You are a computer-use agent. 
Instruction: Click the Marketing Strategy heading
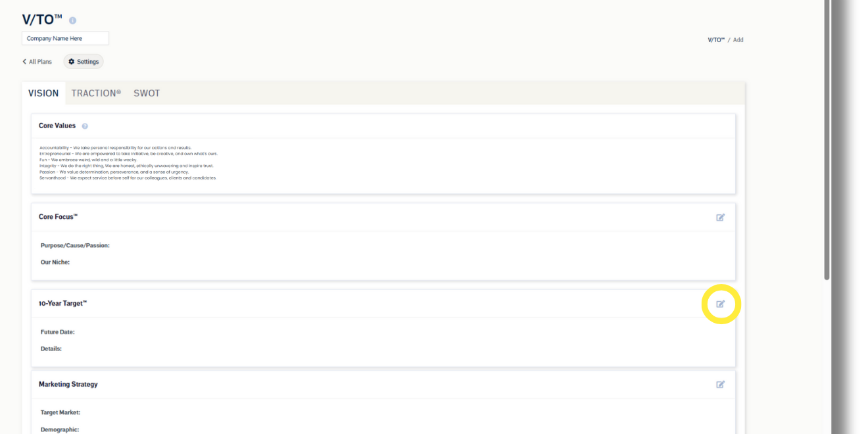(68, 384)
